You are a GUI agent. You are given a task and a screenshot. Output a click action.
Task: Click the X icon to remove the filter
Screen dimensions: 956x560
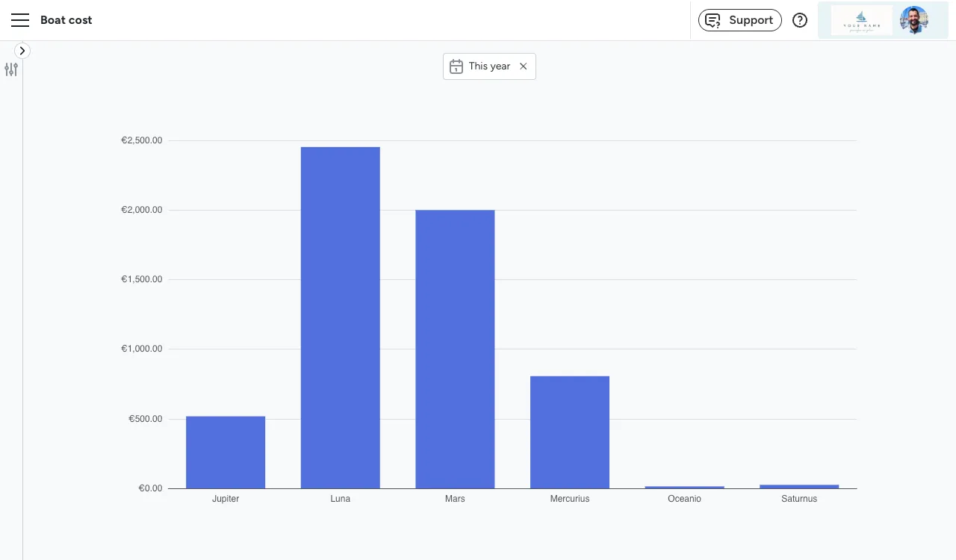[x=523, y=66]
